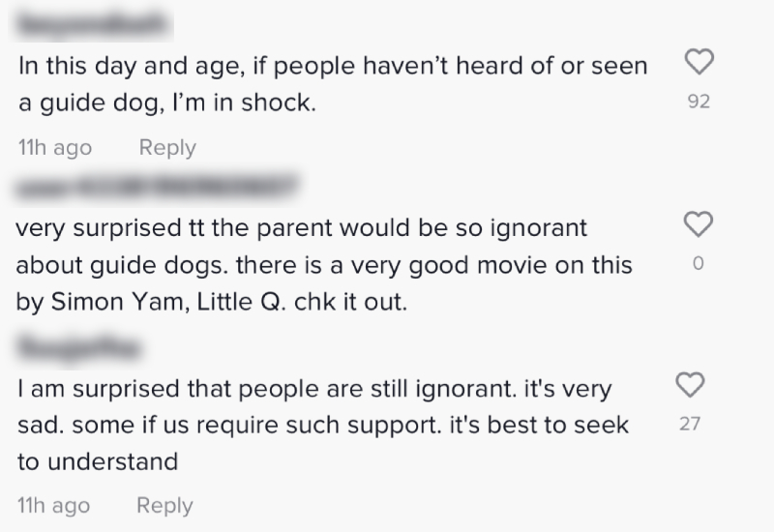Screen dimensions: 774x532
Task: Tap the heart on the Simon Yam comment
Action: click(698, 224)
